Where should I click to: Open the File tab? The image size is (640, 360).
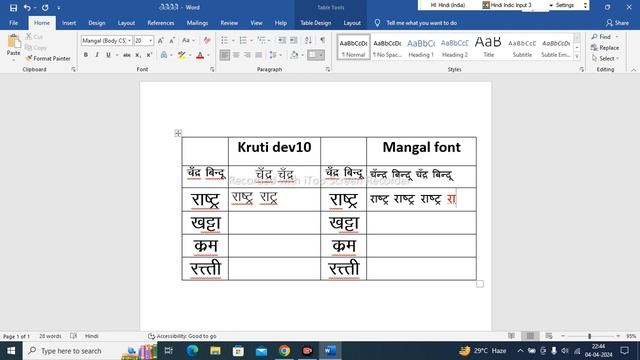(x=13, y=23)
